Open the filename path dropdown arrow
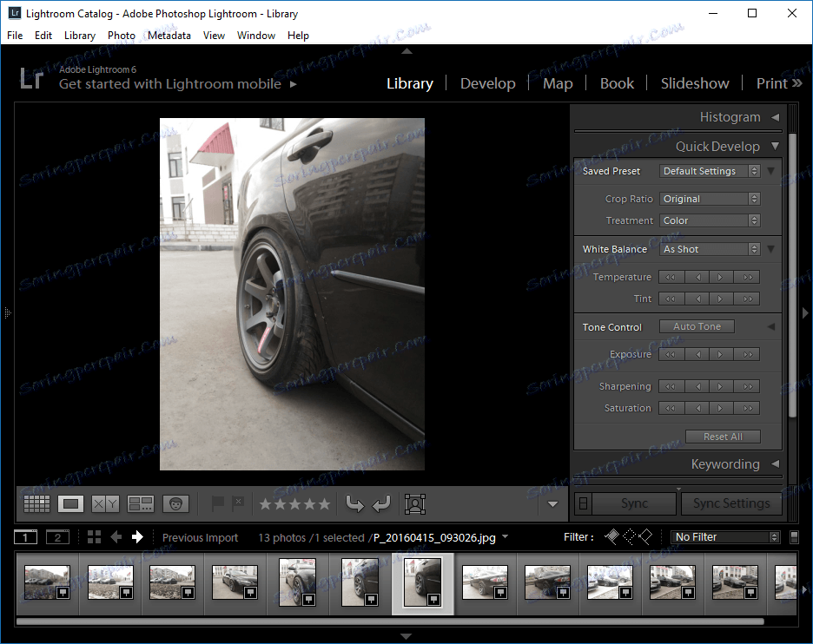Viewport: 813px width, 644px height. pos(505,536)
